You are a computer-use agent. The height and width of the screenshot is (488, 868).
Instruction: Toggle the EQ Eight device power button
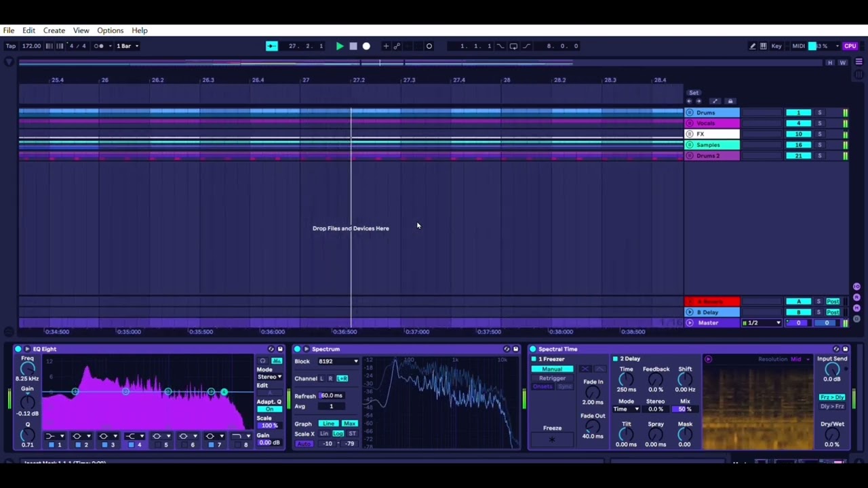tap(18, 349)
